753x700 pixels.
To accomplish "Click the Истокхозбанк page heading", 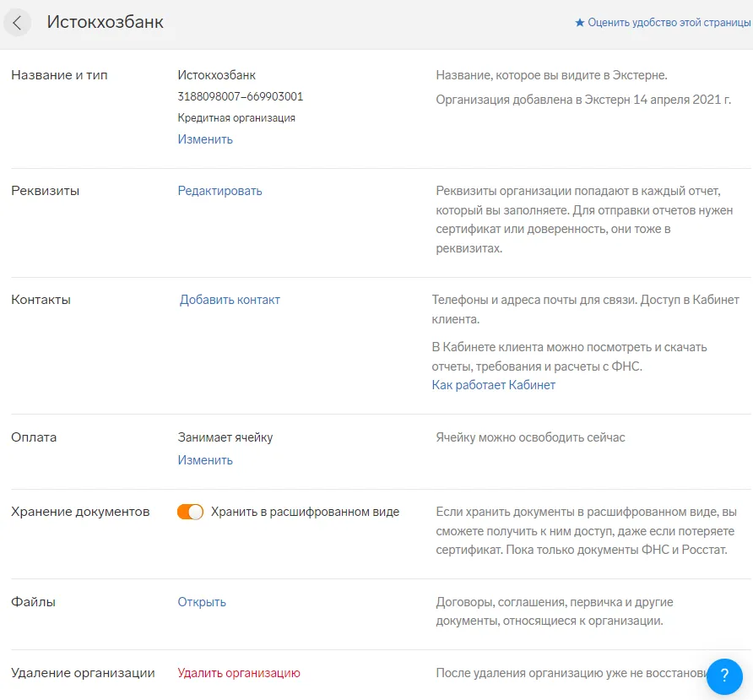I will point(106,22).
